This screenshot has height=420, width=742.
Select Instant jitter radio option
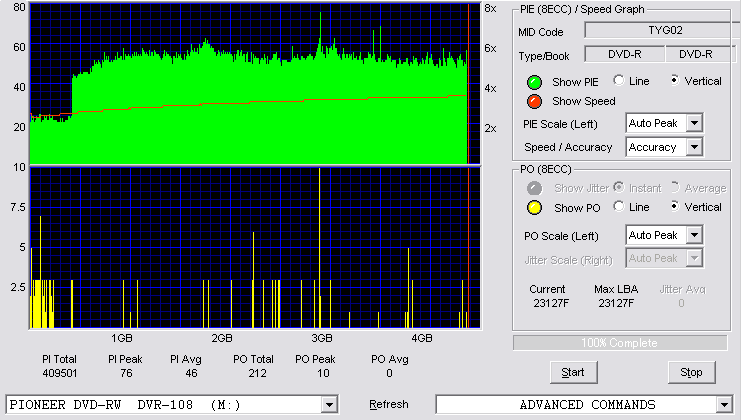pos(618,187)
